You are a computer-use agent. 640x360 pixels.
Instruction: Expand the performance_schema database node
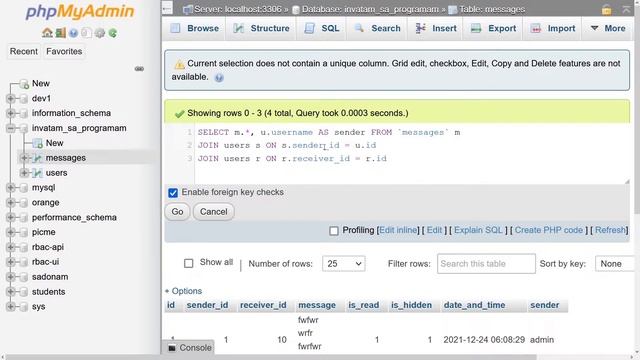point(11,218)
